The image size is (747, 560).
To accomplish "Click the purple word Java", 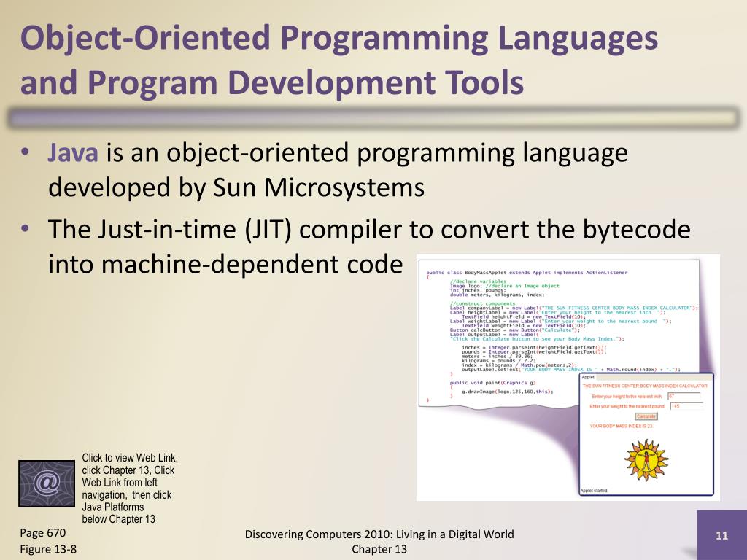I will [73, 153].
